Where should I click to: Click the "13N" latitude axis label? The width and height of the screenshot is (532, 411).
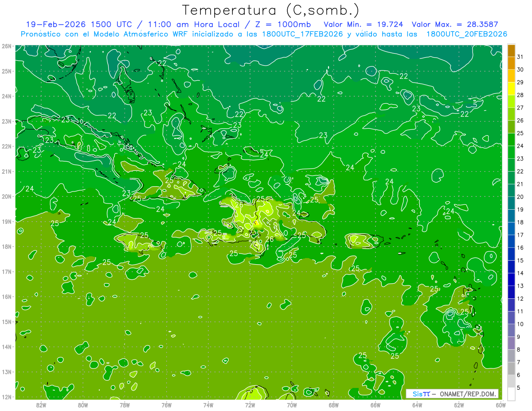[x=6, y=372]
